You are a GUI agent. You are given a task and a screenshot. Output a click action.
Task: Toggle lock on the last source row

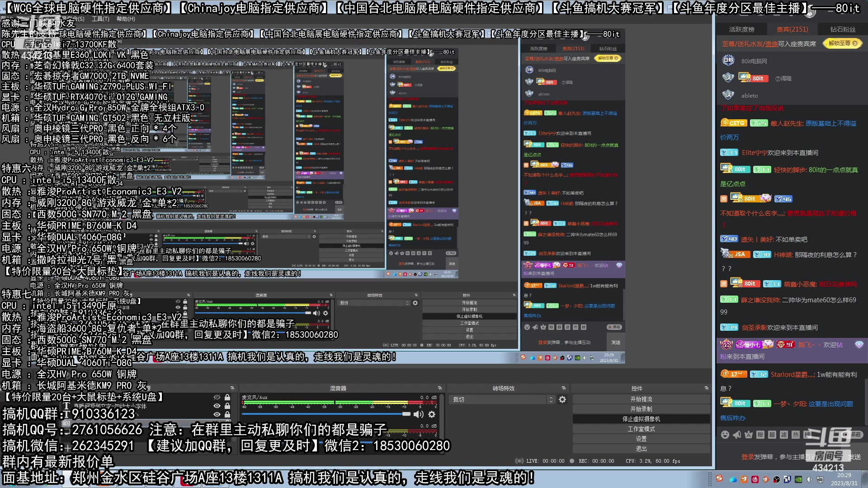227,414
